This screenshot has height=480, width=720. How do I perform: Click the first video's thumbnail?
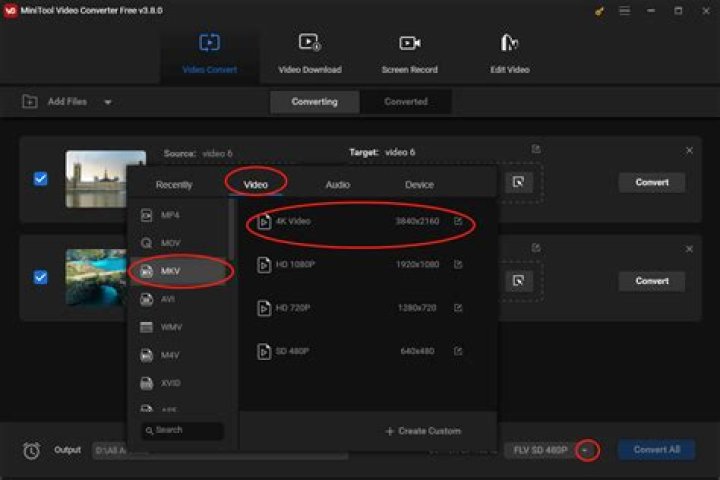tap(106, 179)
